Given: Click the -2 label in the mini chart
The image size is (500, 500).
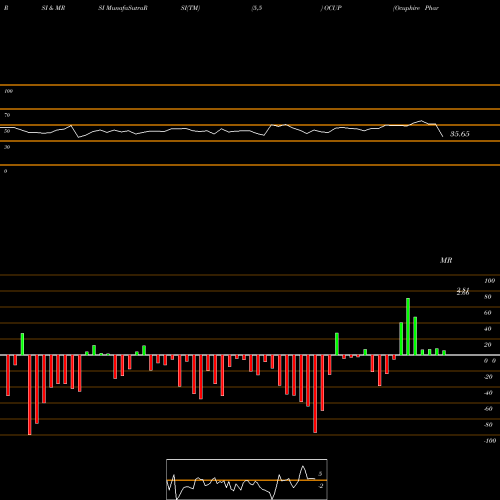Looking at the screenshot, I should (320, 486).
